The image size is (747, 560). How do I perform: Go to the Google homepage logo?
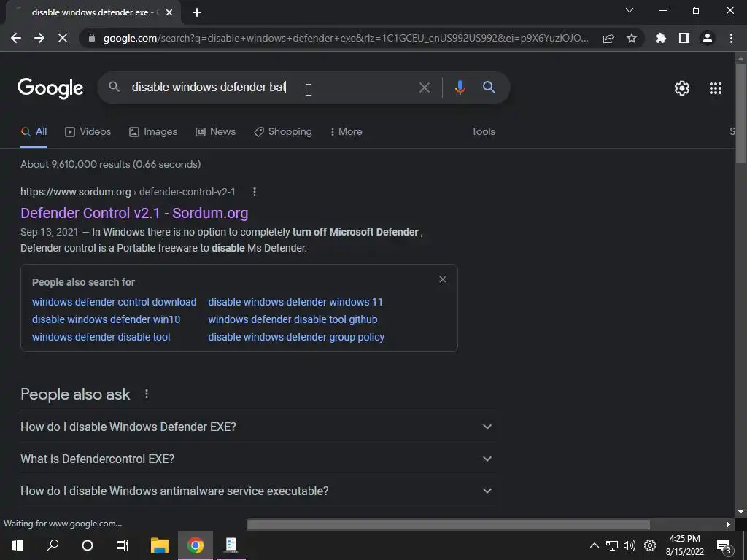[x=50, y=88]
